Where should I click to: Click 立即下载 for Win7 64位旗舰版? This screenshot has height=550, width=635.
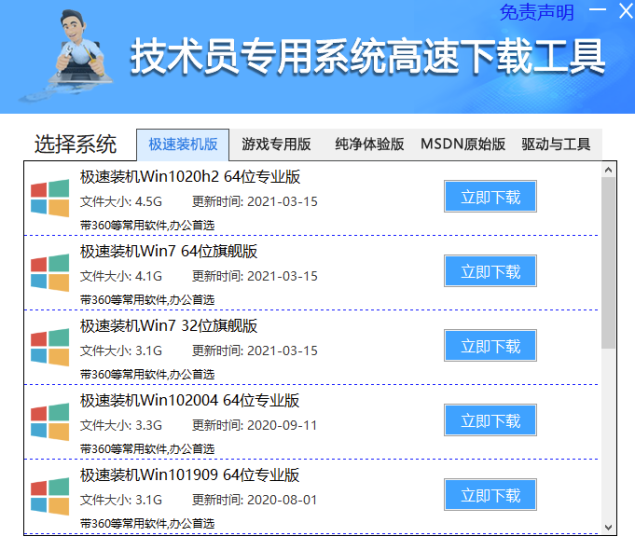pyautogui.click(x=490, y=271)
